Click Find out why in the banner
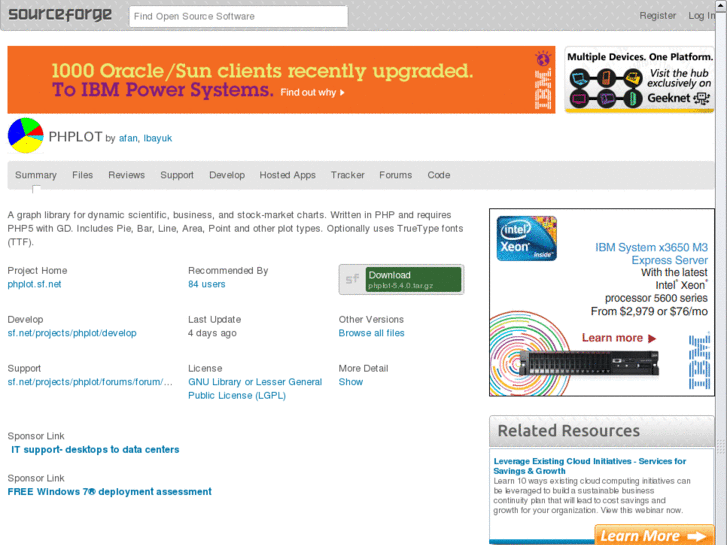727x545 pixels. pyautogui.click(x=312, y=92)
